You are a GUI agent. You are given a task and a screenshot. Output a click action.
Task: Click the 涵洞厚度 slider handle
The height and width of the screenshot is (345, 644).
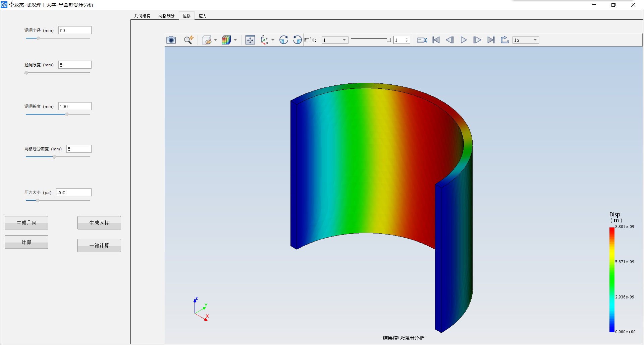pyautogui.click(x=26, y=73)
